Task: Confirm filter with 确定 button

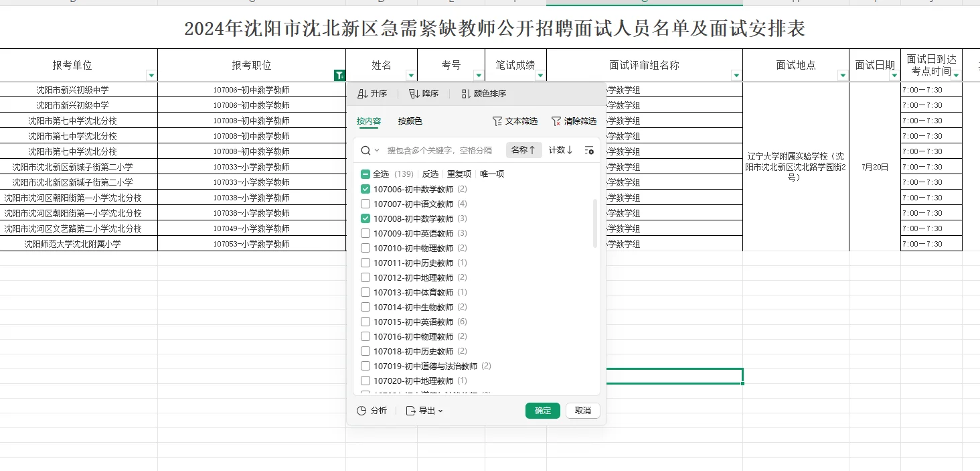Action: [x=543, y=411]
